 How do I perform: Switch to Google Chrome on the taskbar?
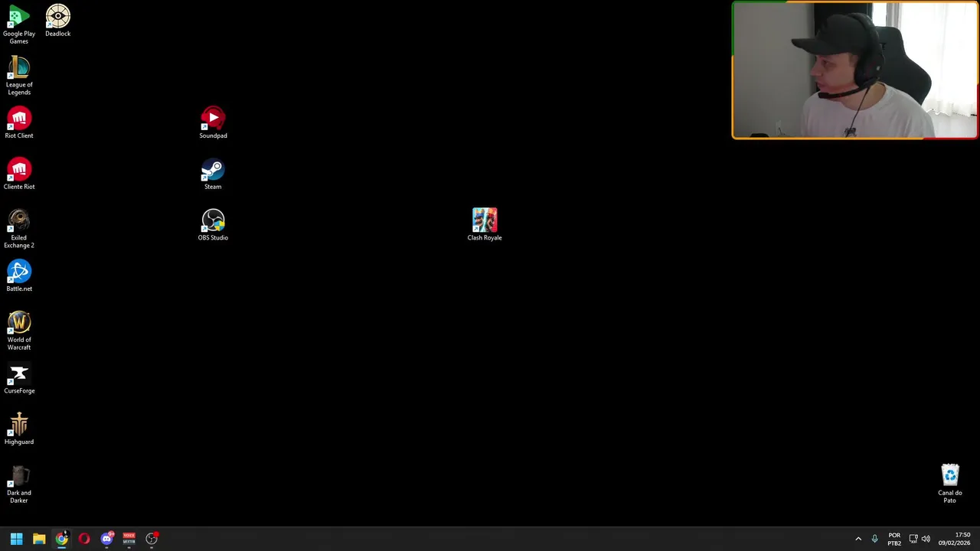point(62,539)
